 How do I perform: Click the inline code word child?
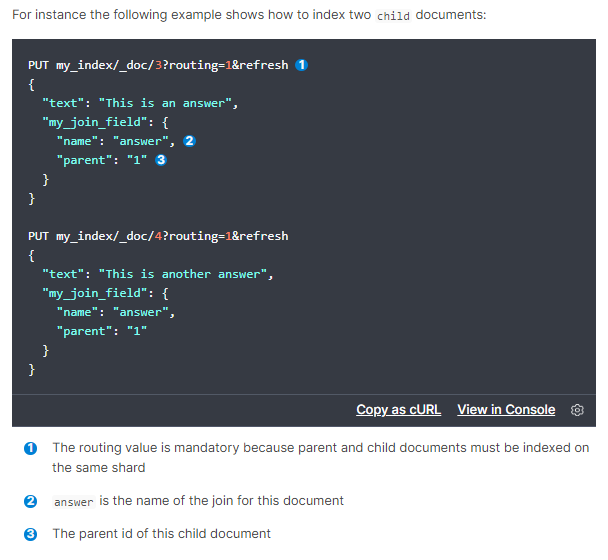pyautogui.click(x=393, y=16)
